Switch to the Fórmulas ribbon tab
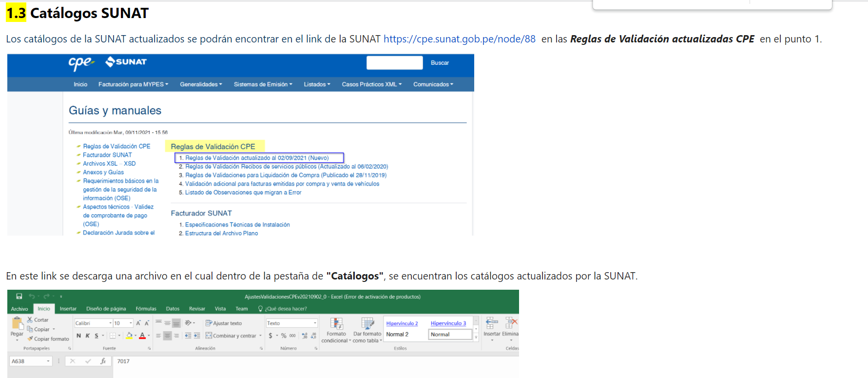 [x=146, y=309]
